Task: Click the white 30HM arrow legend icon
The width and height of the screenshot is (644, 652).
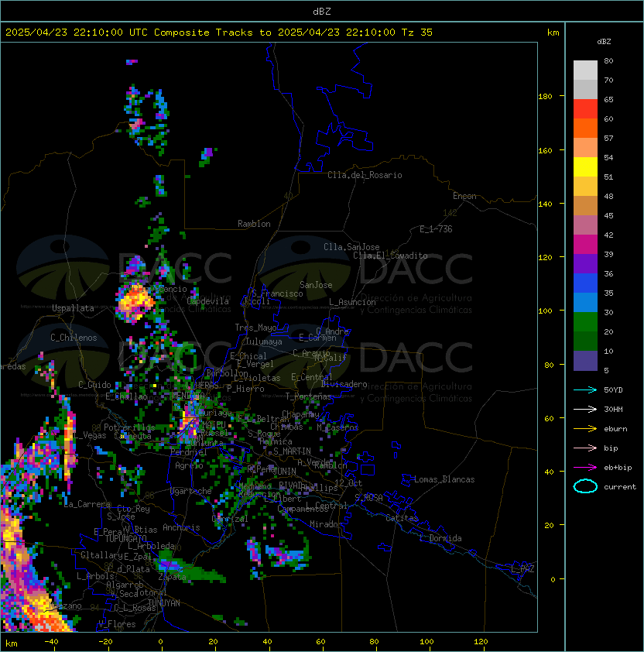Action: (585, 409)
